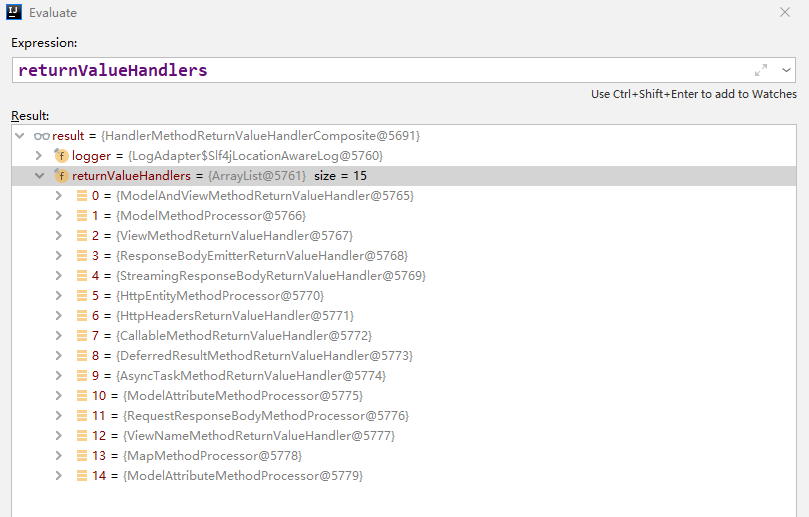Click the list element icon for index 3
This screenshot has width=809, height=517.
coord(82,255)
